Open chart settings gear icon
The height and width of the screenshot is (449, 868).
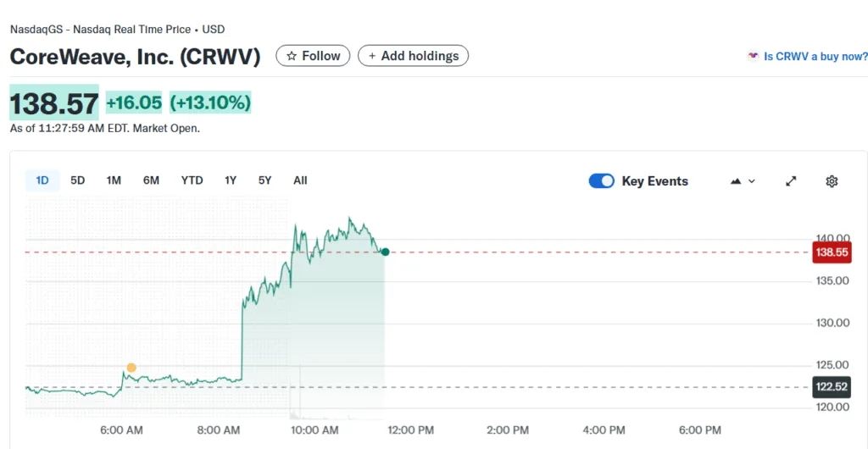[832, 181]
